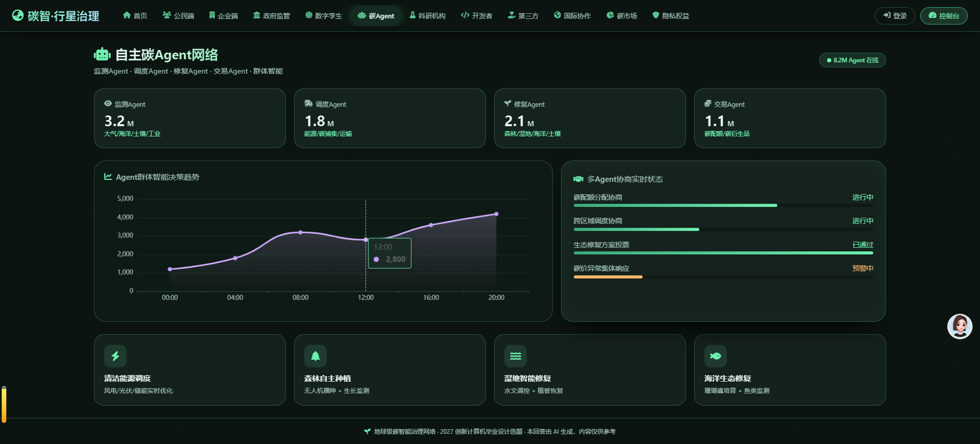Click the 16:00 data point on chart

click(431, 225)
